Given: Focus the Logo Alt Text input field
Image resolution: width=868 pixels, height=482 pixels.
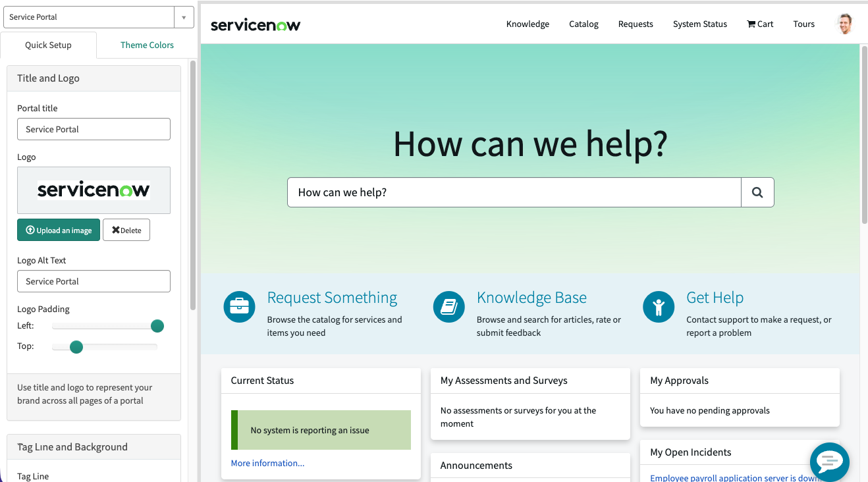Looking at the screenshot, I should tap(94, 281).
